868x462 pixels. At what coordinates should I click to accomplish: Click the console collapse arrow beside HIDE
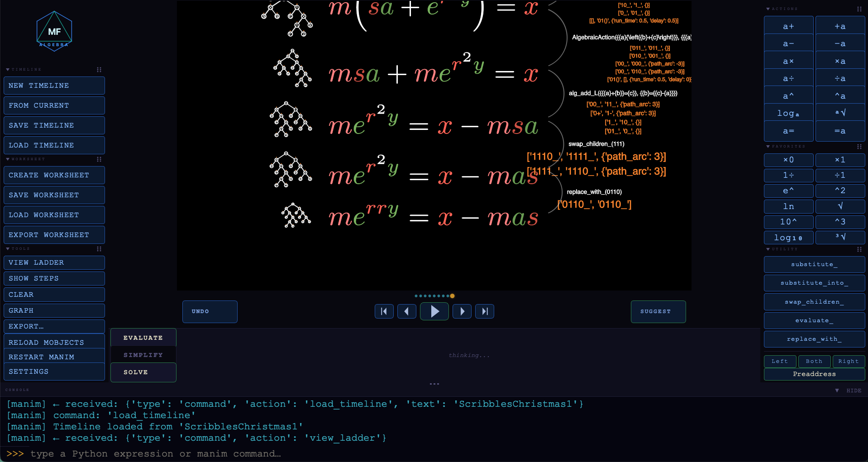point(837,391)
